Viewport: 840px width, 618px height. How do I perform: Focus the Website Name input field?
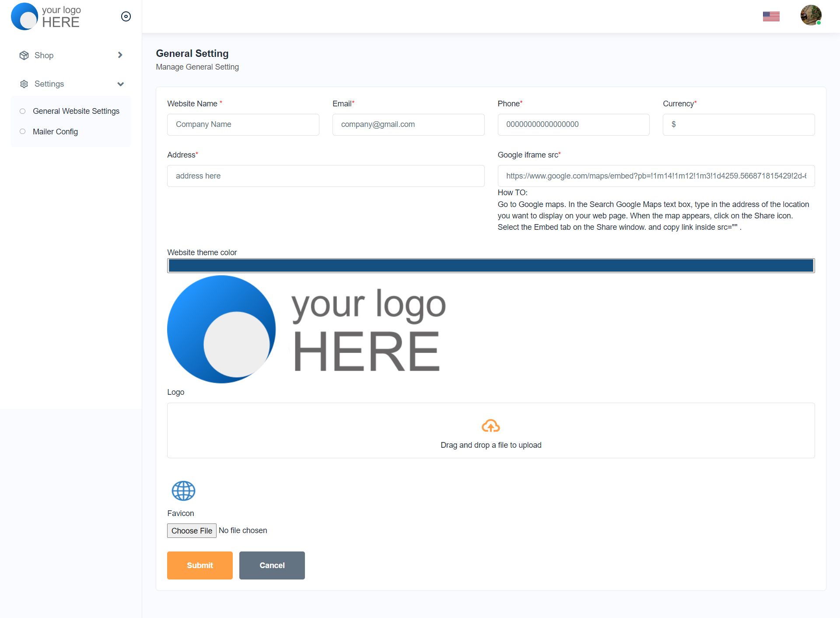point(243,125)
